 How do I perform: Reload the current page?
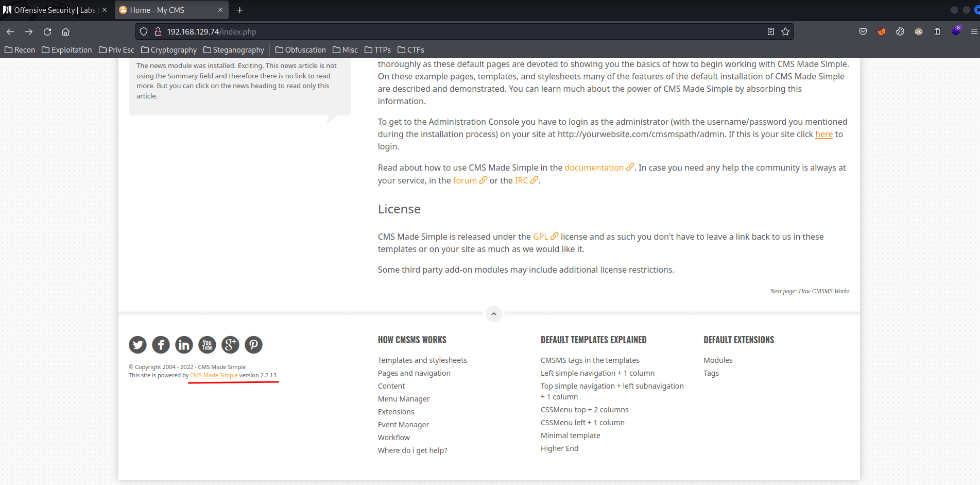(x=47, y=32)
